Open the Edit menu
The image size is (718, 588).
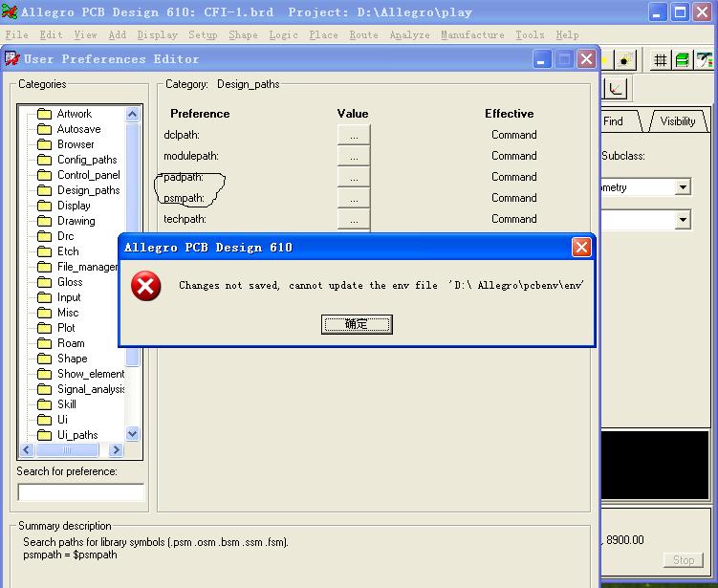pyautogui.click(x=51, y=34)
